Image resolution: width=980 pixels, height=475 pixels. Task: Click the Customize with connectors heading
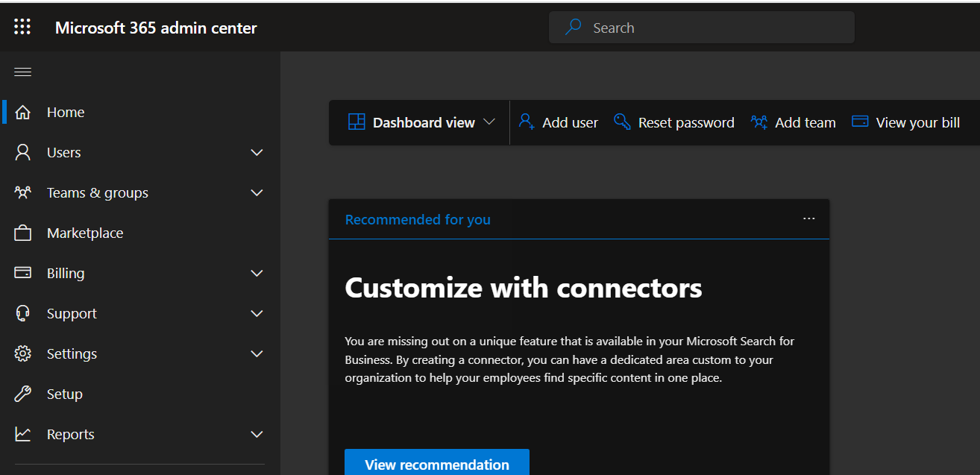coord(524,288)
